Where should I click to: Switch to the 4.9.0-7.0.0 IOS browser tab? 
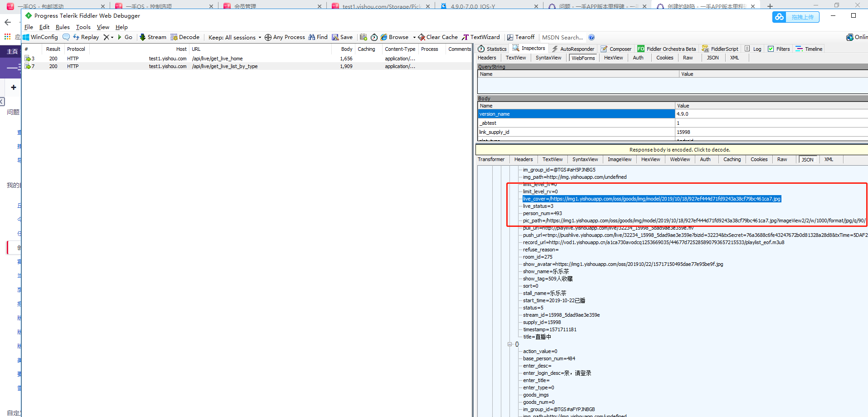[x=490, y=6]
